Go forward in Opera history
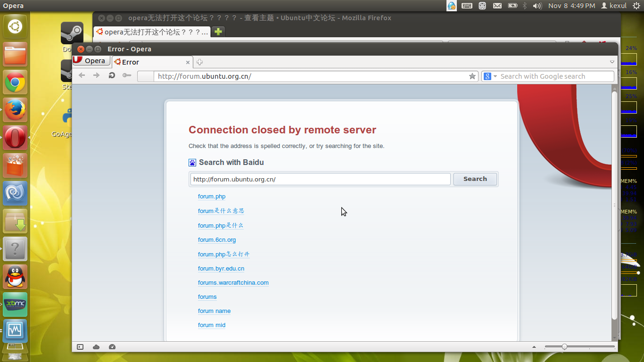Image resolution: width=644 pixels, height=362 pixels. click(96, 75)
